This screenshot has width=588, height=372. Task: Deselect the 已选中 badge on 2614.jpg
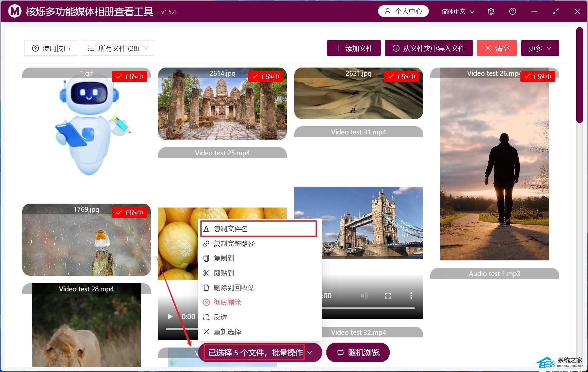pos(266,76)
